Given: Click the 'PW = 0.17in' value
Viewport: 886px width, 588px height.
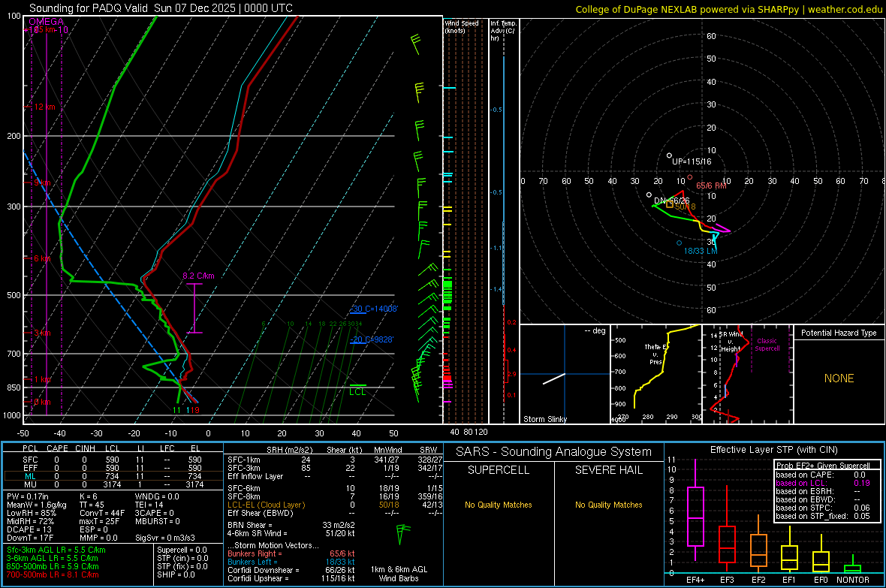Looking at the screenshot, I should point(28,496).
